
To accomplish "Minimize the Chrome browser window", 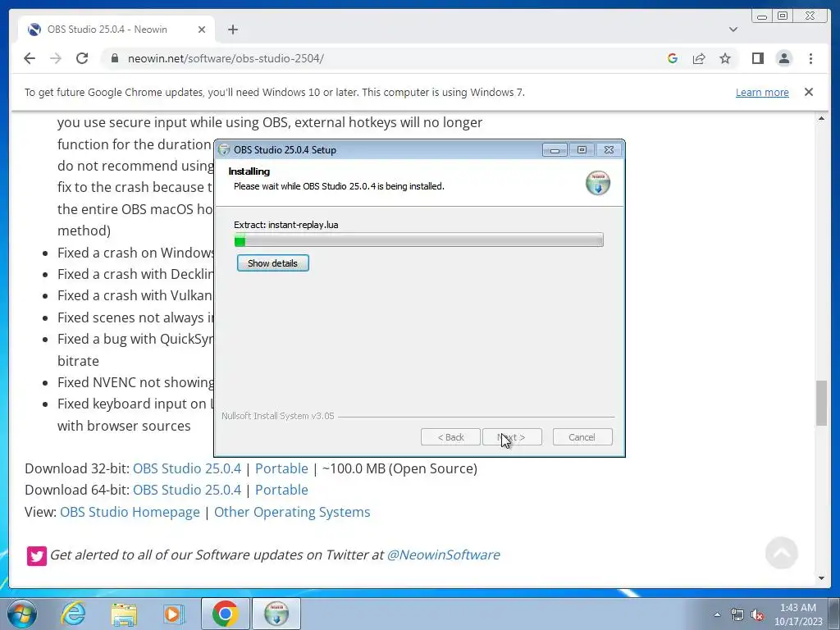I will (x=761, y=16).
